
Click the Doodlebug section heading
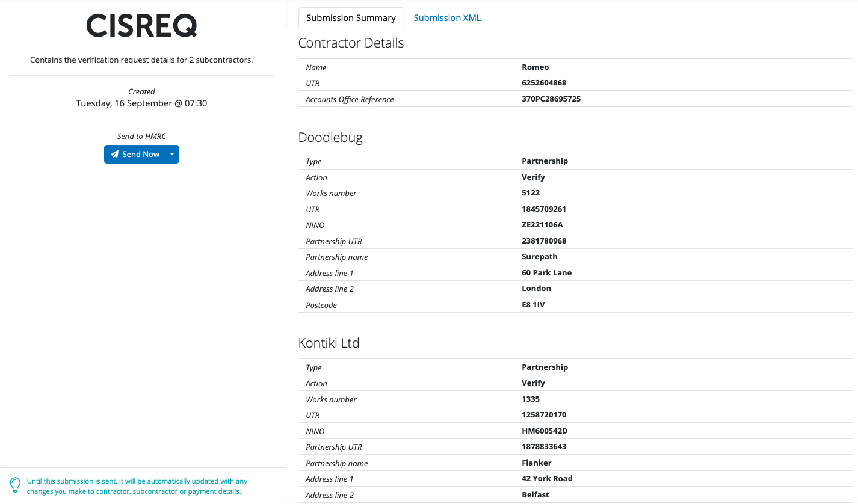(x=330, y=138)
